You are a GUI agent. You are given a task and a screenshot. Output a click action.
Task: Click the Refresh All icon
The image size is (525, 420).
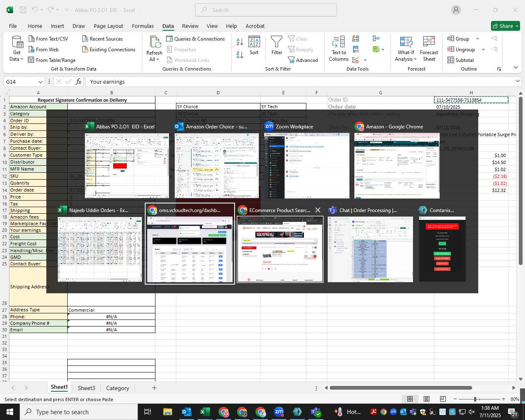click(x=155, y=42)
